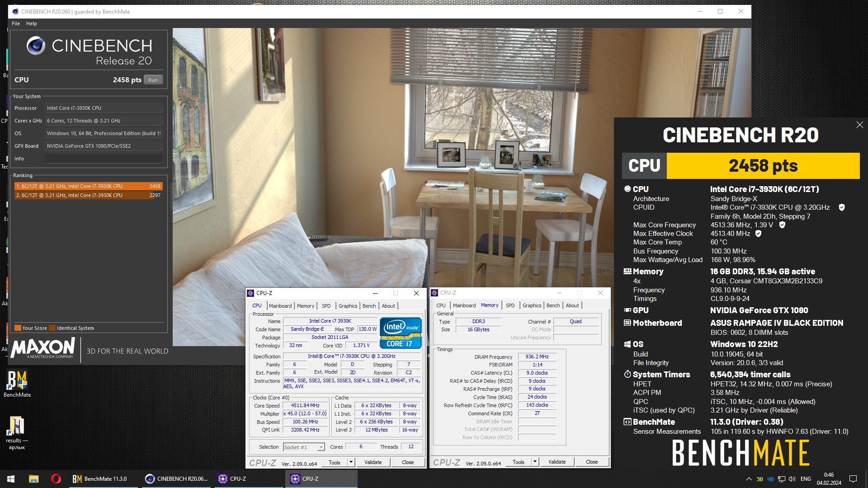Open volume control in system tray
Viewport: 868px width, 488px height.
pyautogui.click(x=792, y=479)
